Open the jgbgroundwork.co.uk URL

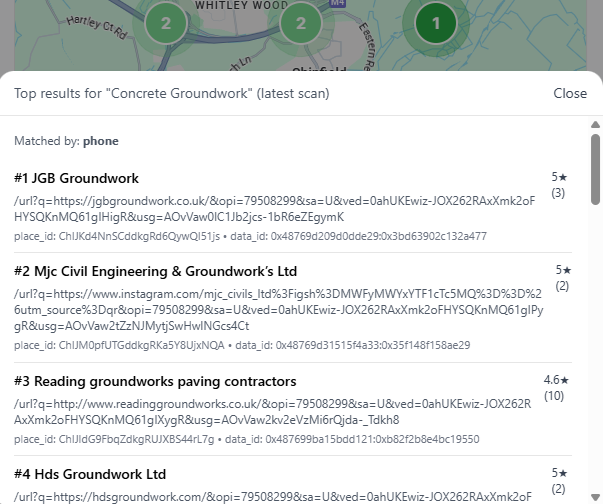[273, 208]
